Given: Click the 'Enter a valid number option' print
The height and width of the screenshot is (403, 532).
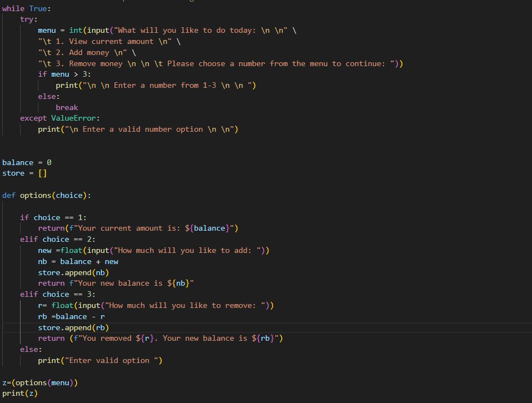Looking at the screenshot, I should coord(138,130).
